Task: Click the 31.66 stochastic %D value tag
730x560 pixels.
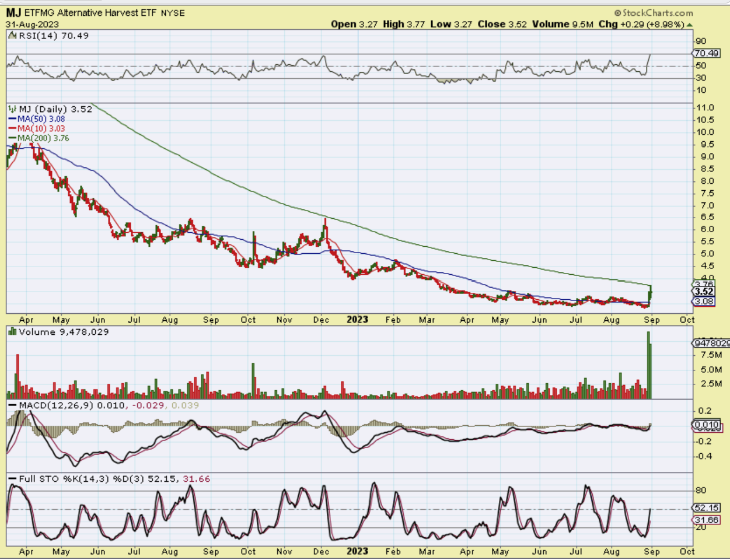Action: (x=706, y=520)
